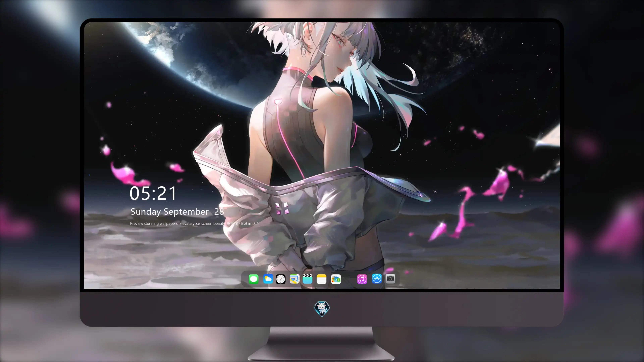
Task: Open the Weather app in the dock
Action: [268, 279]
